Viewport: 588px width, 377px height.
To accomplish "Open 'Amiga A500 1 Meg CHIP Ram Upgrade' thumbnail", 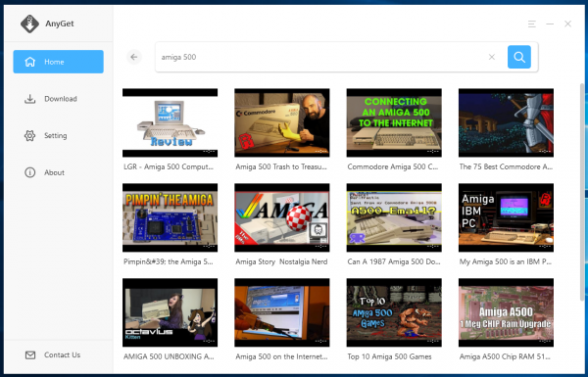I will (506, 312).
